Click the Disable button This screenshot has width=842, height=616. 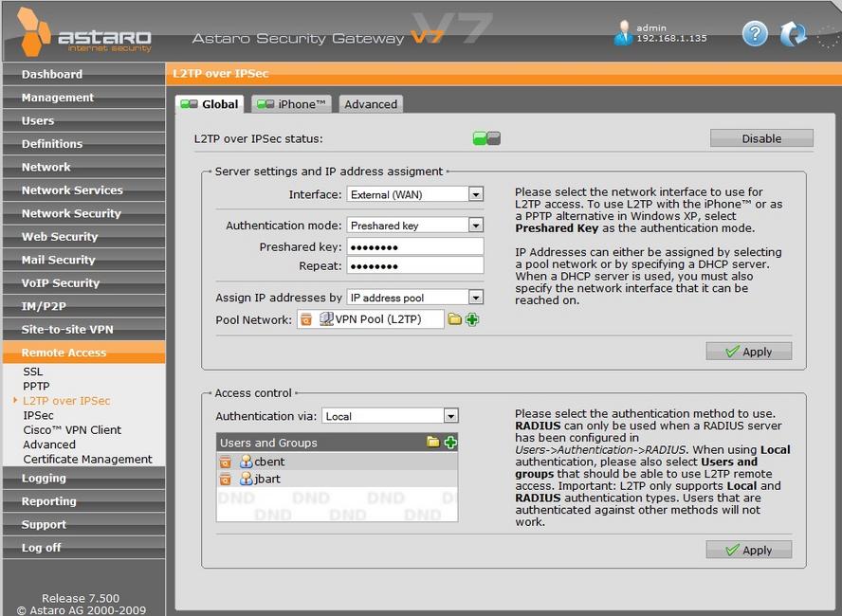pyautogui.click(x=761, y=138)
